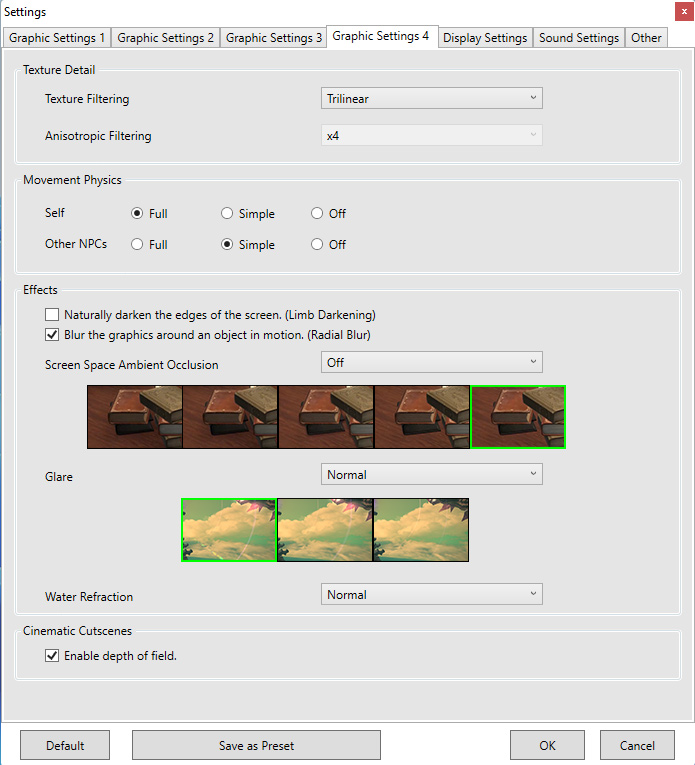Open the Graphic Settings 2 tab
This screenshot has width=695, height=765.
[165, 38]
